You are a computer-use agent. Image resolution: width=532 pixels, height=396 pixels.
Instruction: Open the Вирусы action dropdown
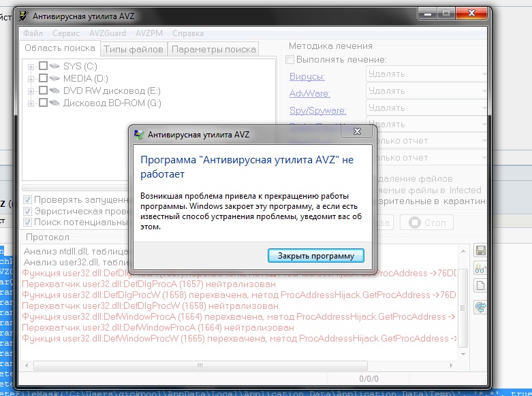pos(426,74)
